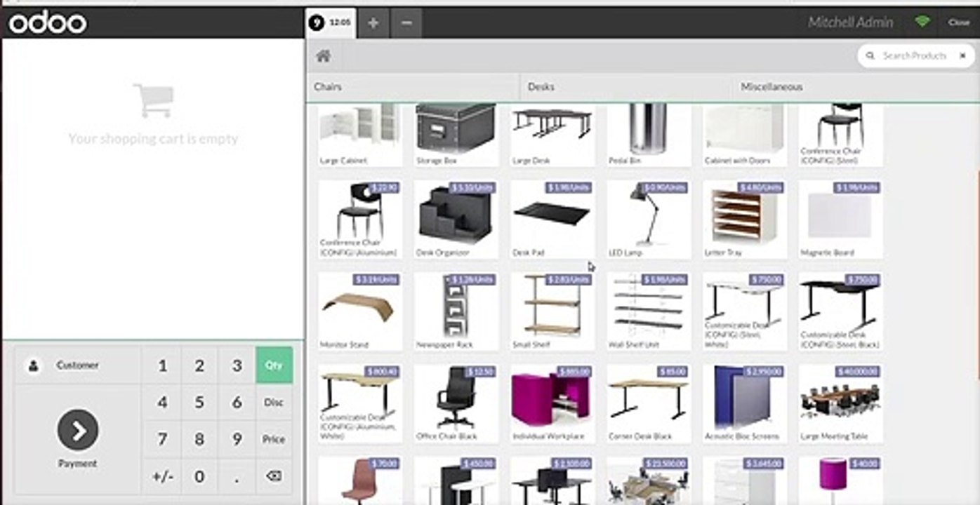The width and height of the screenshot is (980, 505).
Task: Tap numpad key 0
Action: (199, 476)
